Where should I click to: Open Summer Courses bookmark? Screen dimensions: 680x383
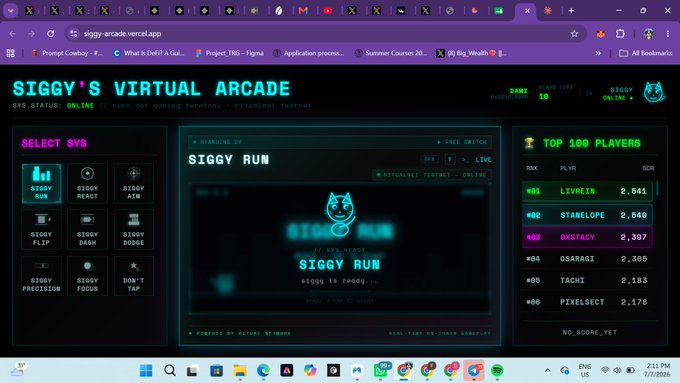point(390,53)
